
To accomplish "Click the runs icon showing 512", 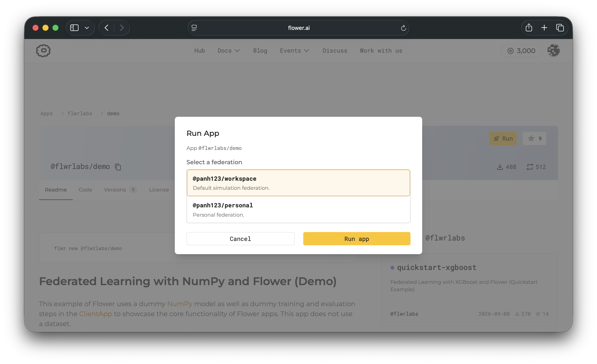I will pyautogui.click(x=530, y=167).
